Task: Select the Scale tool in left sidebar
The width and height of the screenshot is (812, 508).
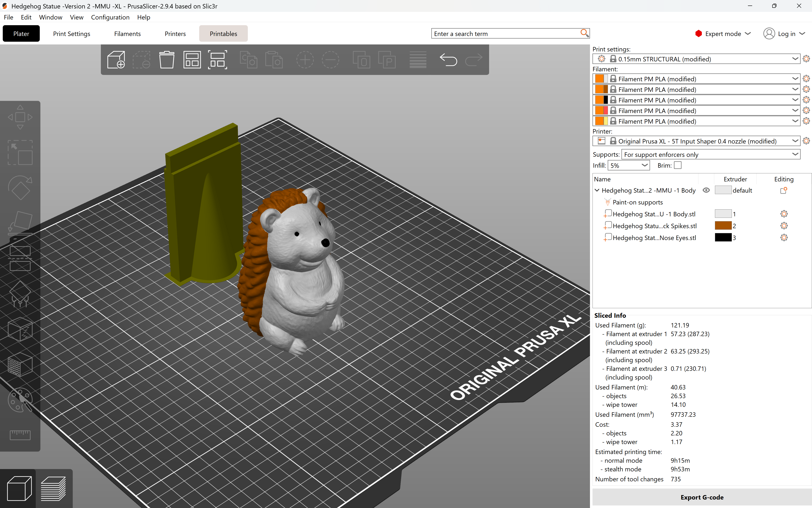Action: point(20,153)
